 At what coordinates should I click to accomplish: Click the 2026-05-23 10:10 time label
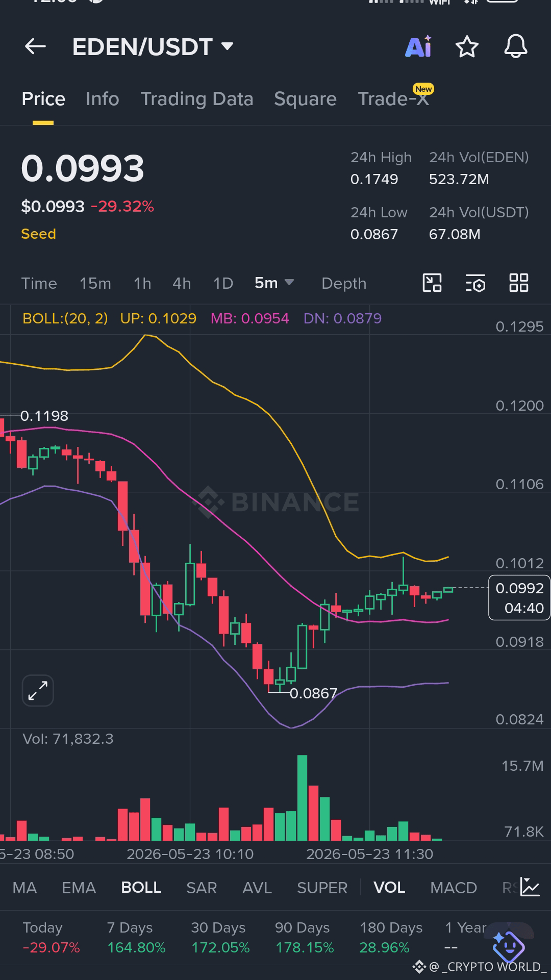pyautogui.click(x=190, y=855)
